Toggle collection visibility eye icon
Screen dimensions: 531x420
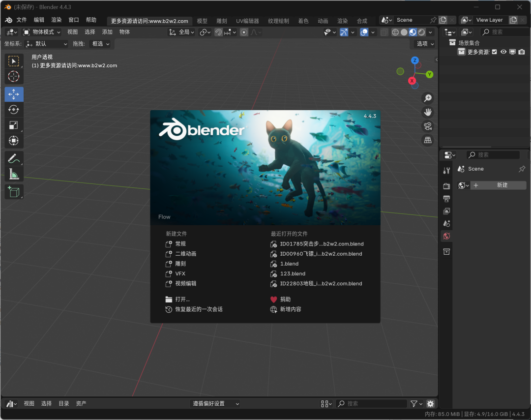coord(503,52)
